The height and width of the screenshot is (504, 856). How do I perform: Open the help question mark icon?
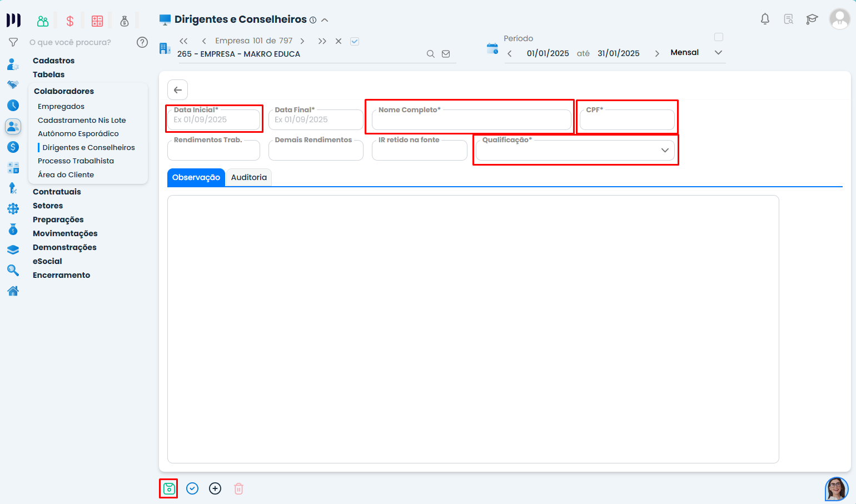(x=142, y=42)
